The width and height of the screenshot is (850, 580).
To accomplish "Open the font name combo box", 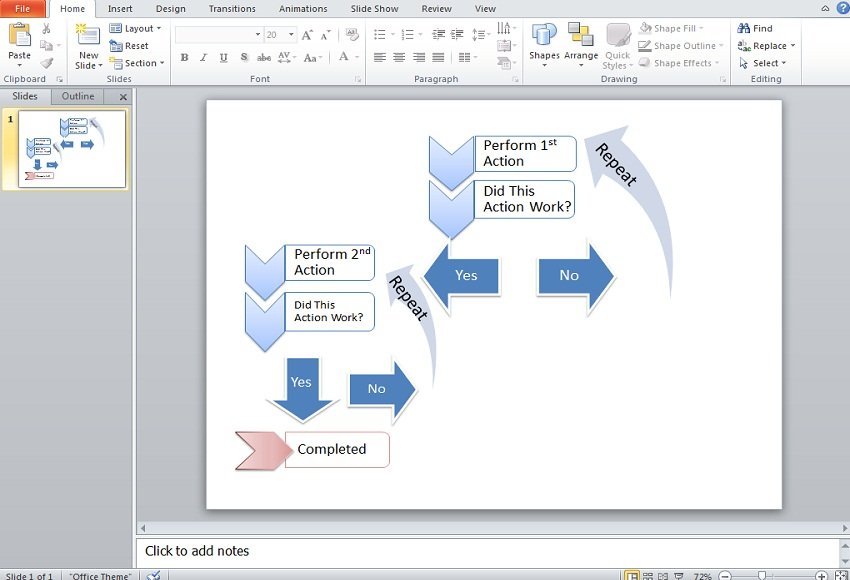I will pos(219,35).
